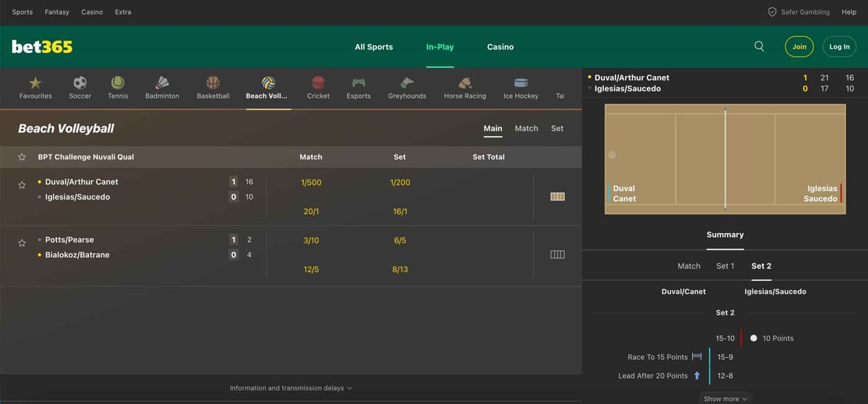
Task: Select 1/200 set odds
Action: [x=400, y=182]
